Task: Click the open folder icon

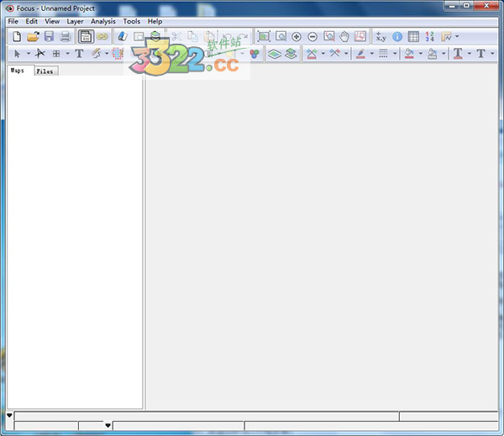Action: tap(33, 37)
